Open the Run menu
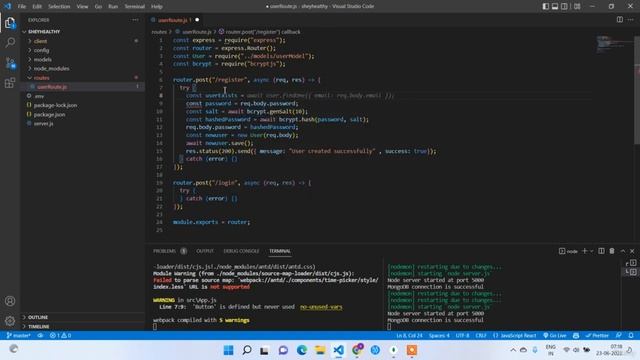 [113, 7]
